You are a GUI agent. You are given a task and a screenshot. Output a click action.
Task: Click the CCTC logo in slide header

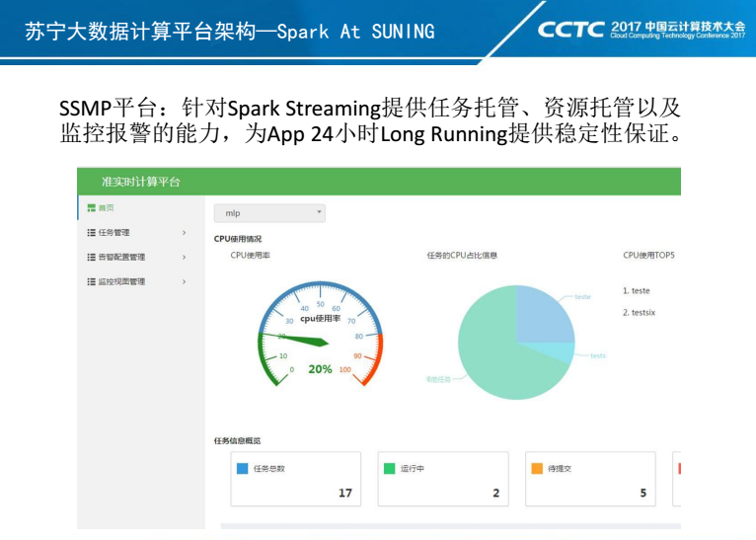570,30
